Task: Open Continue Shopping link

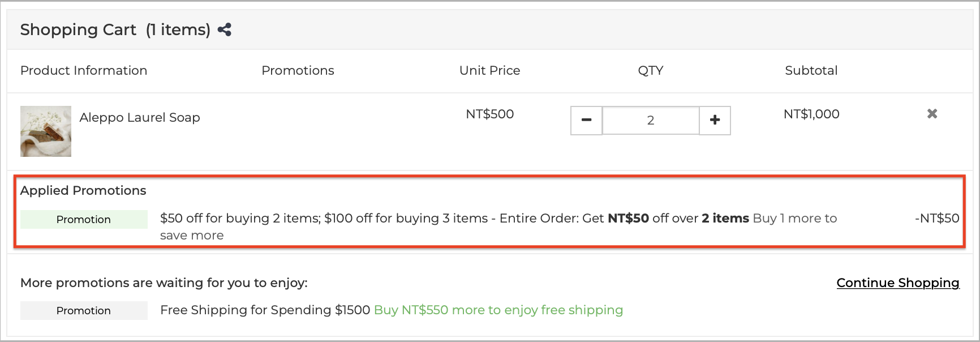Action: 897,283
